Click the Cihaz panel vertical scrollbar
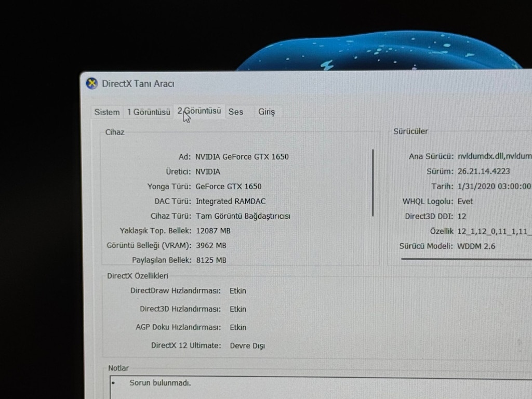The image size is (532, 399). 373,182
